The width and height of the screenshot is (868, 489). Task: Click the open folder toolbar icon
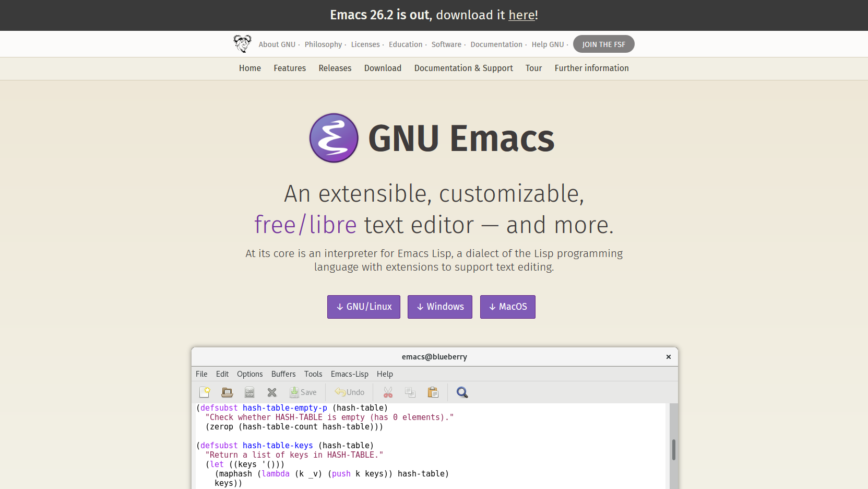[227, 392]
